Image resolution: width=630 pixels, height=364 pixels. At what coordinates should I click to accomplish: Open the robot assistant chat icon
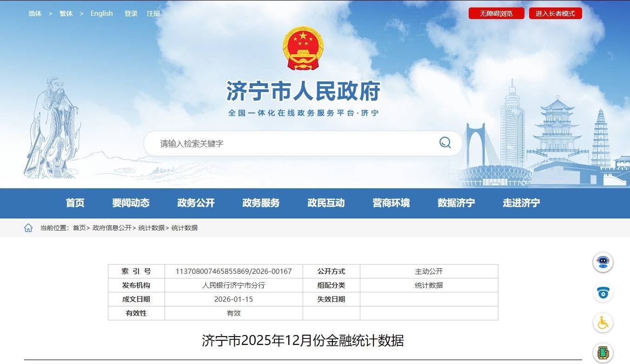click(603, 262)
